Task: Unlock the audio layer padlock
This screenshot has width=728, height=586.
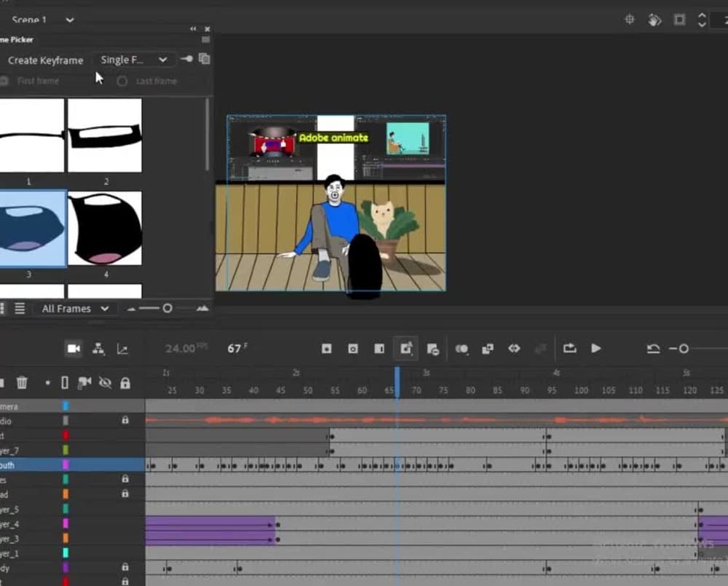Action: [125, 420]
